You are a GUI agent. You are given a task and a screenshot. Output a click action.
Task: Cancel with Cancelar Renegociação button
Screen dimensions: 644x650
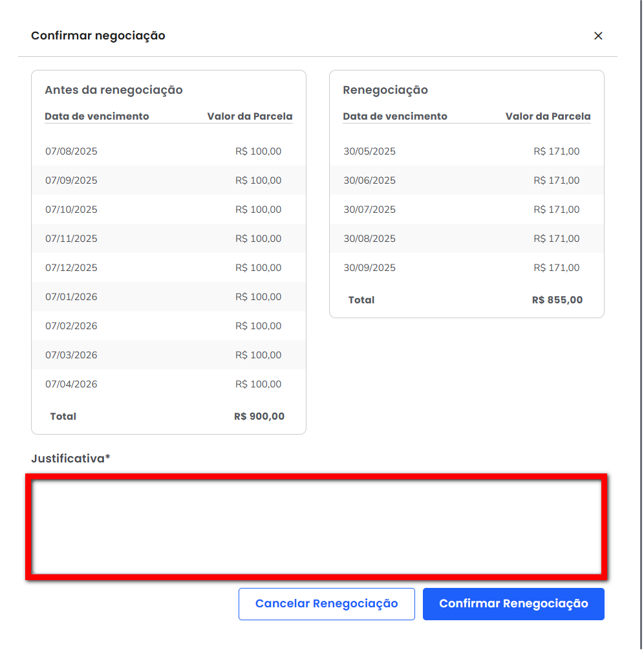tap(327, 603)
